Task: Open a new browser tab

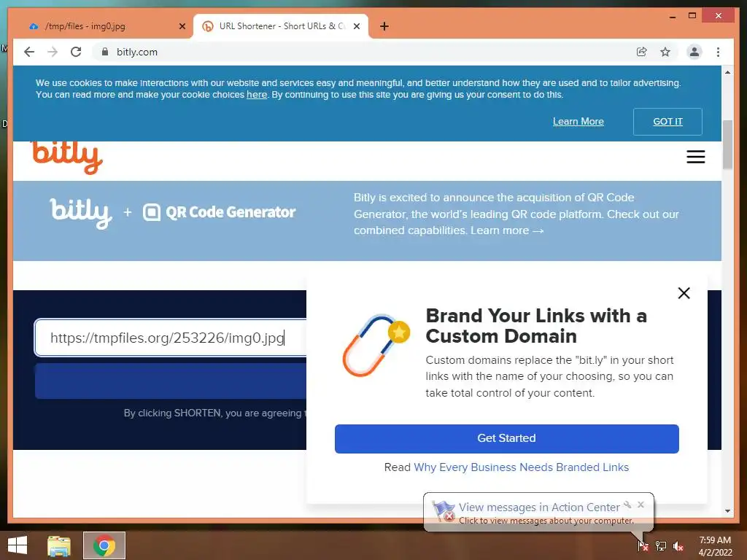Action: point(384,26)
